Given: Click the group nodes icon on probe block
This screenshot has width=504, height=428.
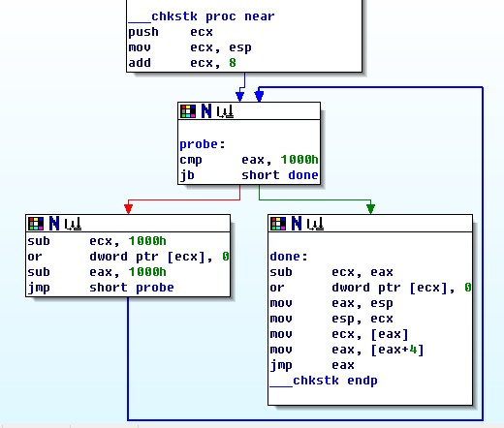Looking at the screenshot, I should click(225, 112).
